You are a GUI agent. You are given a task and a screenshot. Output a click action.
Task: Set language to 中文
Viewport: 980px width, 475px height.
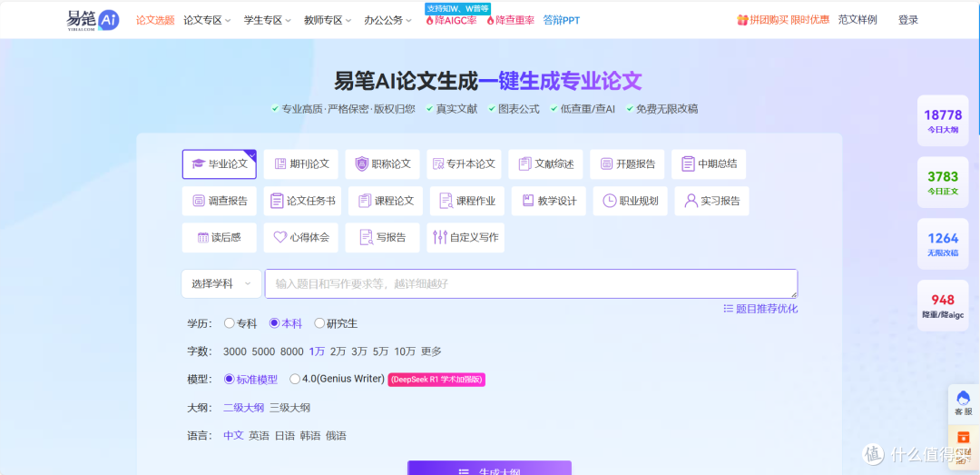tap(234, 436)
